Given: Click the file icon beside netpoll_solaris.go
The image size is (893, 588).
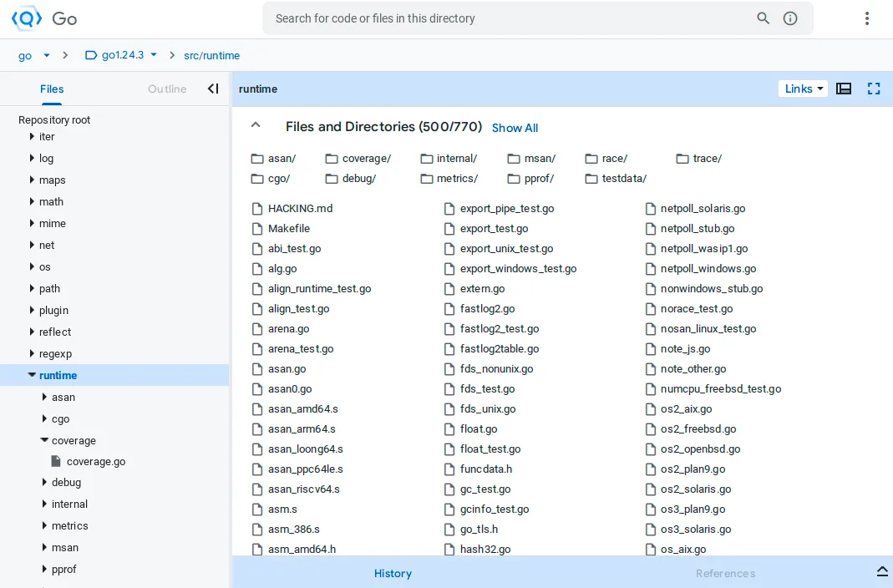Looking at the screenshot, I should point(651,209).
